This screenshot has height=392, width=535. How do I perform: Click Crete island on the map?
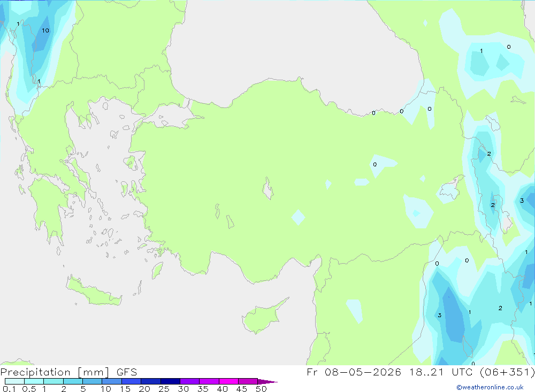[x=93, y=291]
